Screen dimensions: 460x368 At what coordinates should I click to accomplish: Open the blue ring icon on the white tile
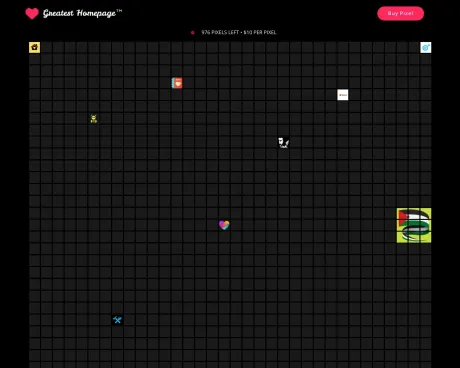426,47
